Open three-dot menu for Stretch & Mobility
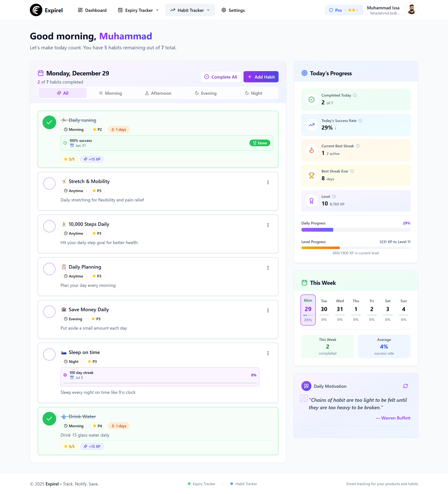Viewport: 448px width, 494px height. click(268, 182)
